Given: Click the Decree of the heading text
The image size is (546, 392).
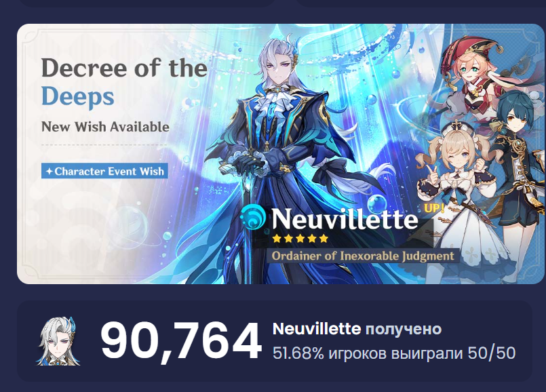Looking at the screenshot, I should pyautogui.click(x=124, y=68).
